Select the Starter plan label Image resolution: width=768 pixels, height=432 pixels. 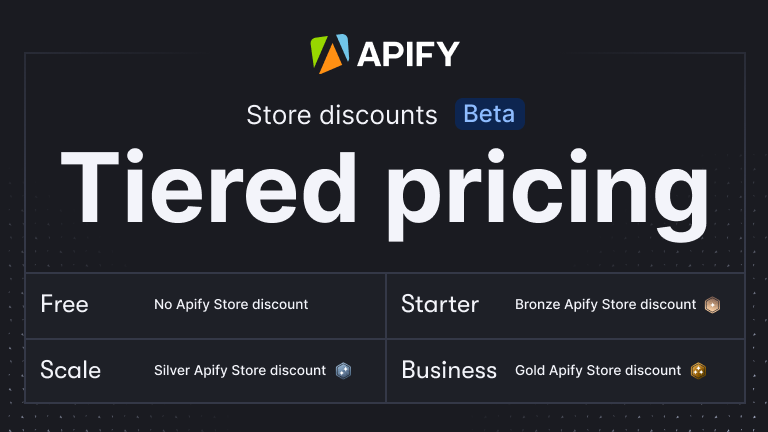(440, 304)
